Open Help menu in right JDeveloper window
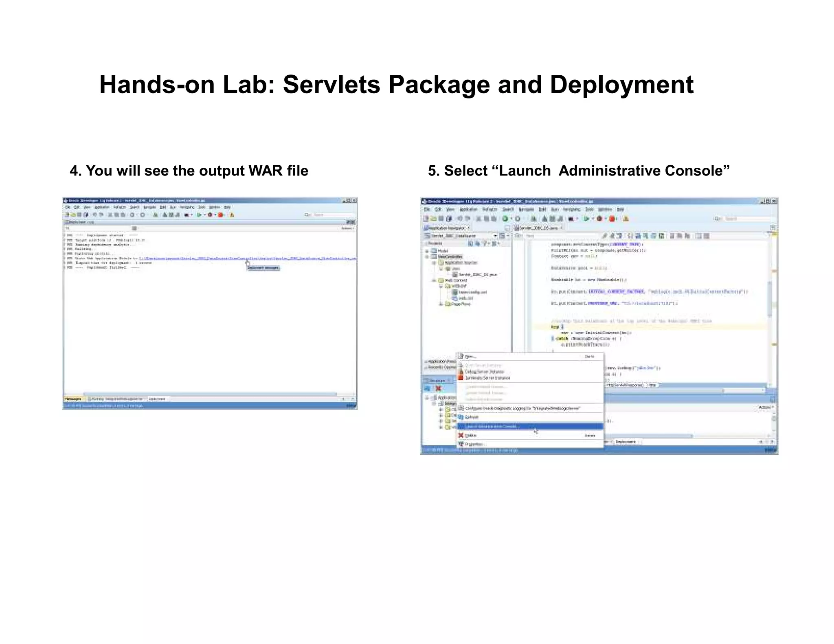The image size is (834, 644). [x=620, y=209]
